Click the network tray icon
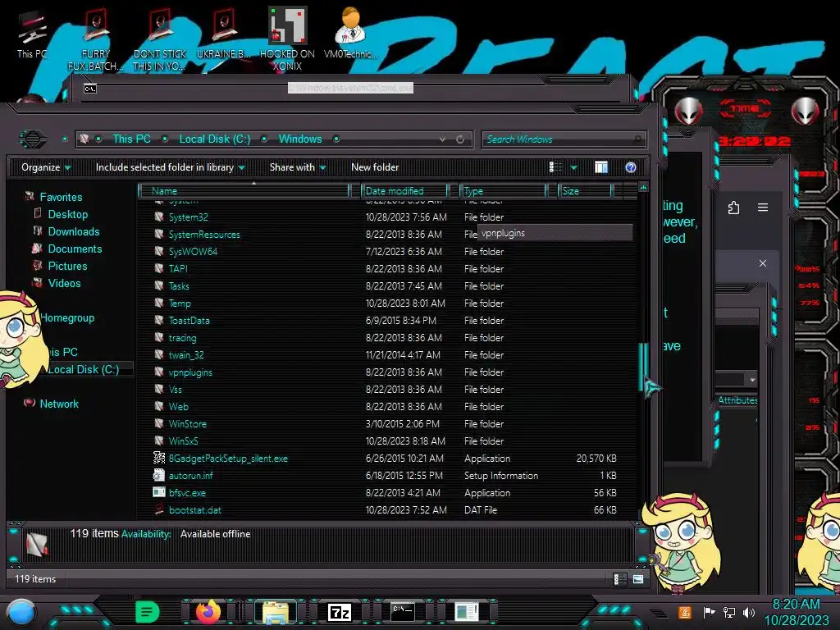Screen dimensions: 840x630 click(728, 612)
